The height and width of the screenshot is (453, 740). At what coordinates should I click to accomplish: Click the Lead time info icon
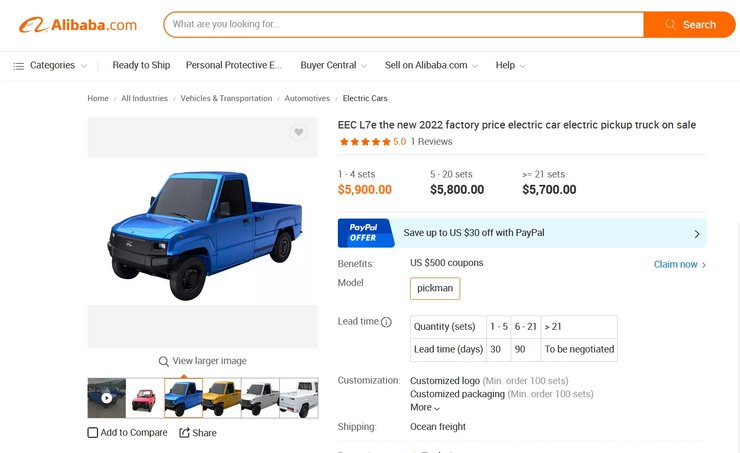coord(387,322)
